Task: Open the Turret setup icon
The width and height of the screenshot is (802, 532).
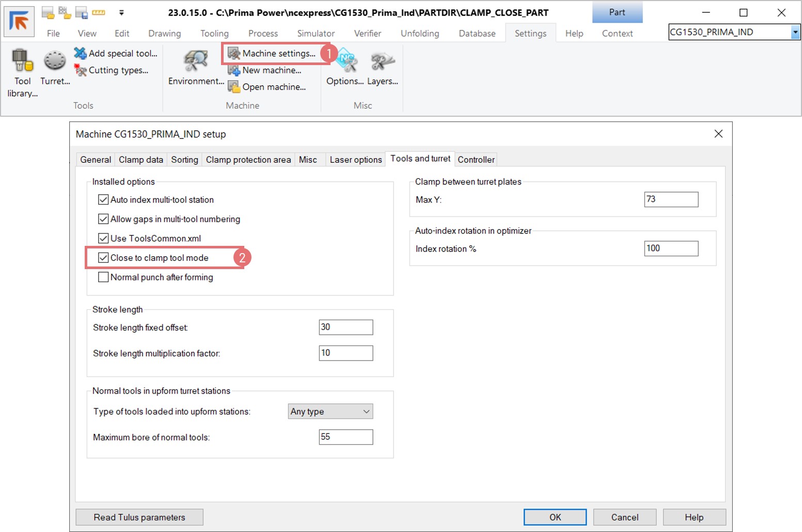Action: tap(55, 62)
